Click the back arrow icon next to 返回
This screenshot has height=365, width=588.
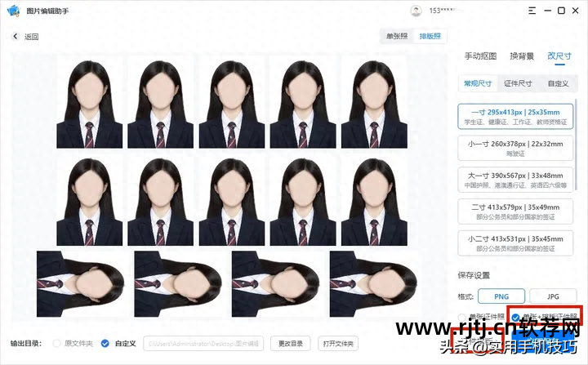[15, 37]
